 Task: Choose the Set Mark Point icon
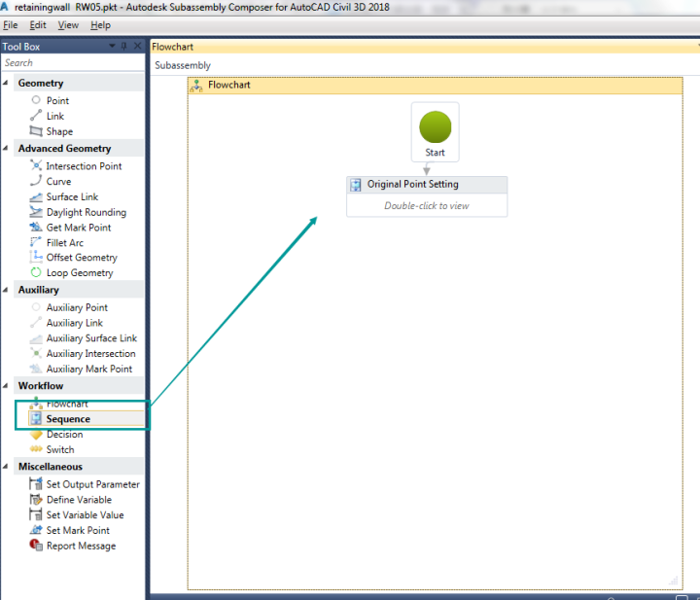point(36,530)
